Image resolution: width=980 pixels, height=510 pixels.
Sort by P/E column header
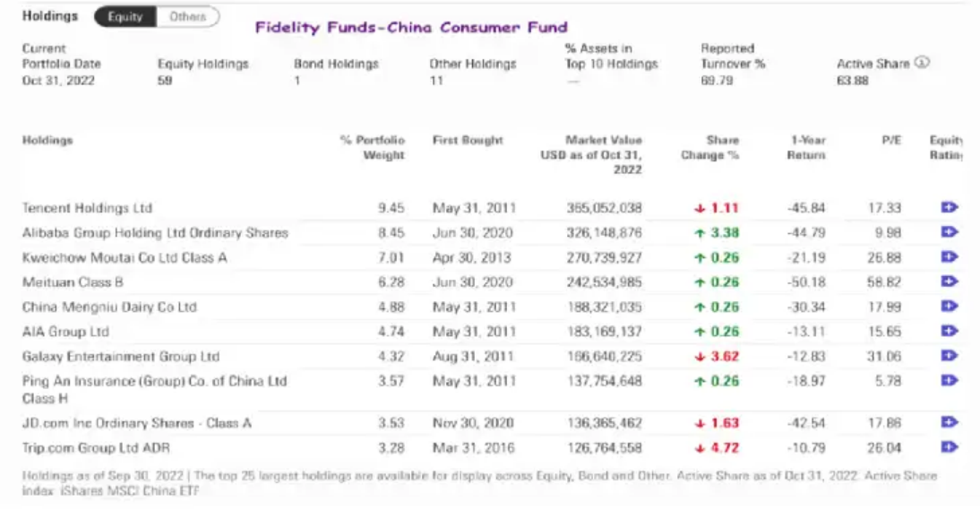coord(891,141)
